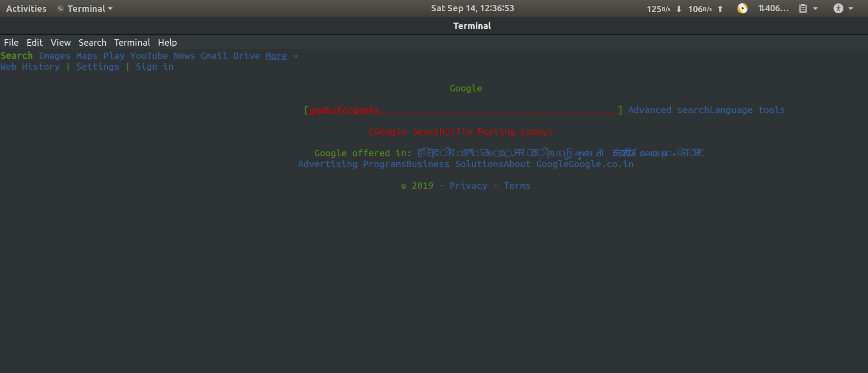Open the View menu
The image size is (868, 373).
click(x=61, y=43)
